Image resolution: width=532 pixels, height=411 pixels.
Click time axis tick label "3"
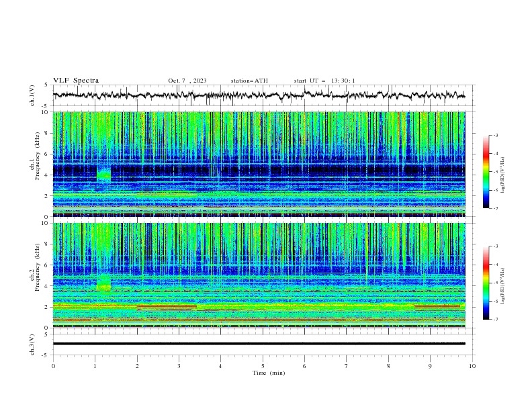[x=179, y=366]
